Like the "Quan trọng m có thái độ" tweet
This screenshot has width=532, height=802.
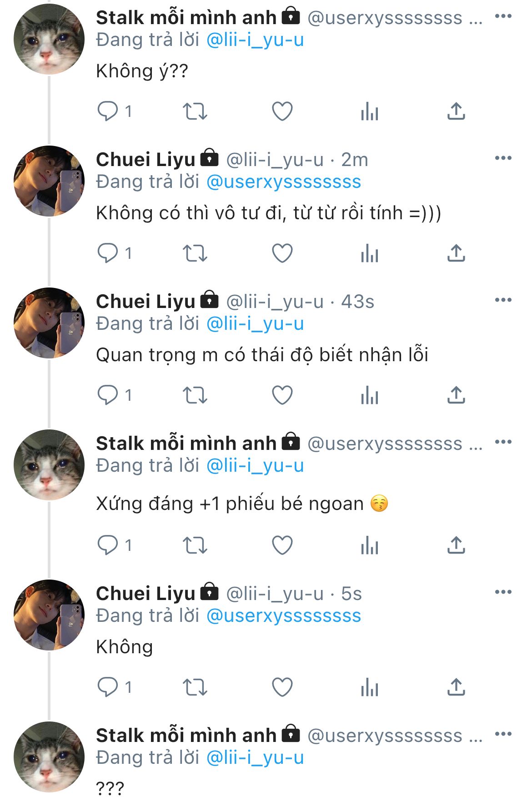[282, 395]
